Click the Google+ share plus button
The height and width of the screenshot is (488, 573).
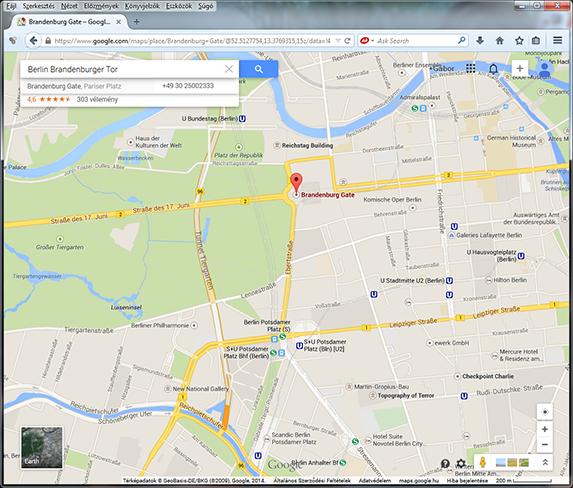pyautogui.click(x=520, y=68)
